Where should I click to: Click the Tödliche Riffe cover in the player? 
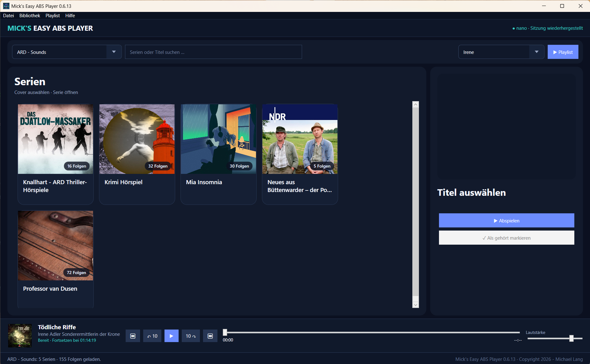pos(20,335)
